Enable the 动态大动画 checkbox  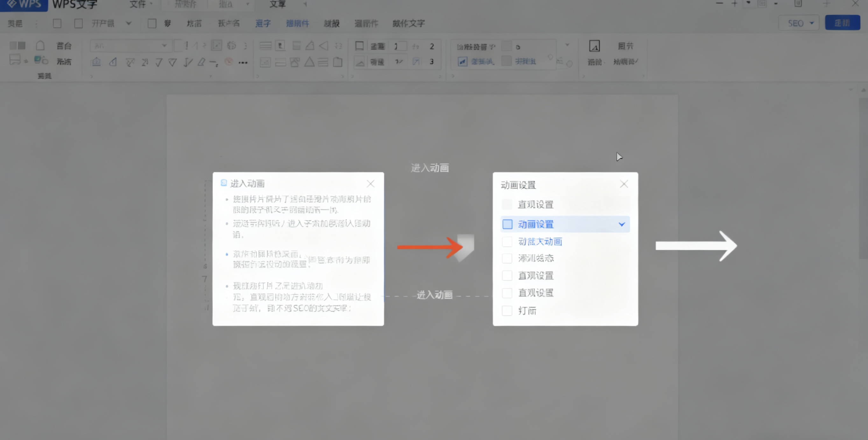click(x=507, y=241)
